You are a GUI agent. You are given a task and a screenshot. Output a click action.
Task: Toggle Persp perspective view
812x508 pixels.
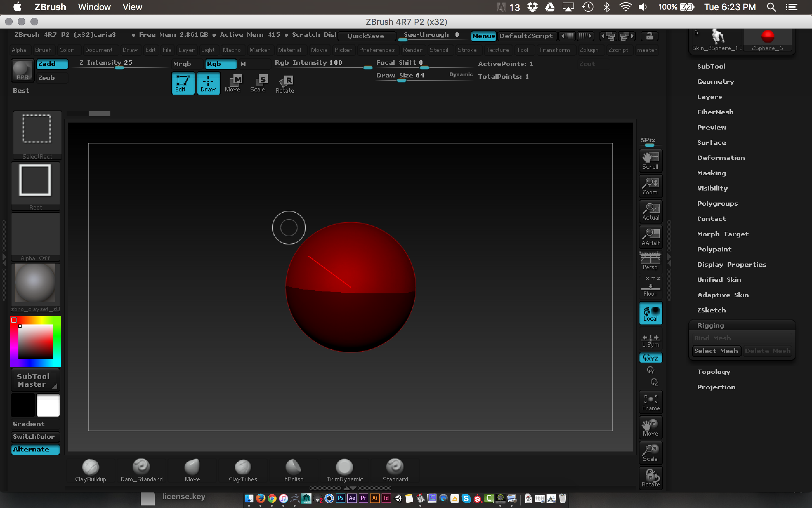click(x=650, y=262)
